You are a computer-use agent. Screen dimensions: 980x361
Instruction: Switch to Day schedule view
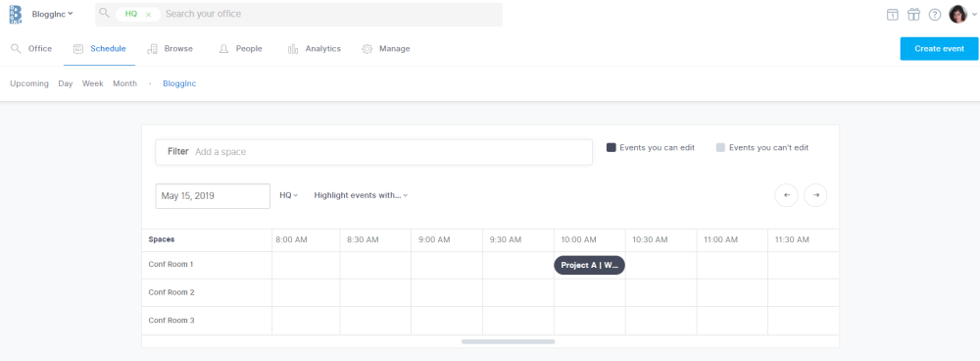[x=66, y=83]
